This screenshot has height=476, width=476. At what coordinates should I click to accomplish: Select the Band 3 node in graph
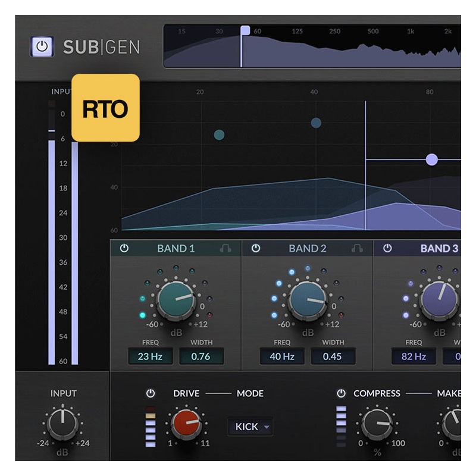tap(432, 159)
